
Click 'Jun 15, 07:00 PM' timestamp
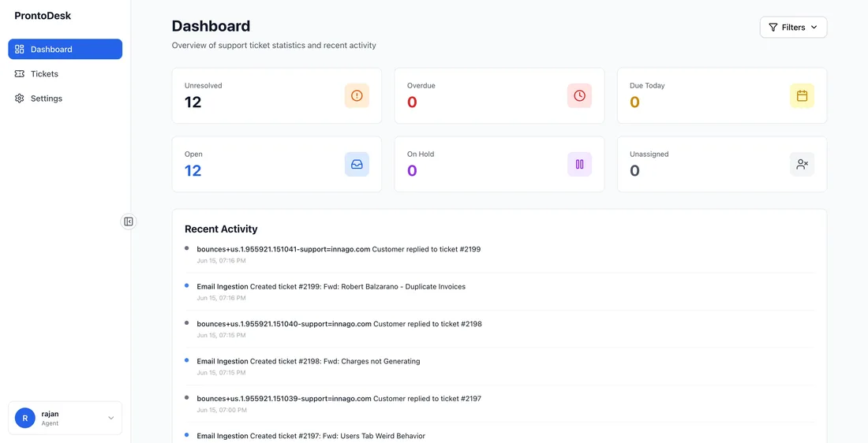(222, 410)
